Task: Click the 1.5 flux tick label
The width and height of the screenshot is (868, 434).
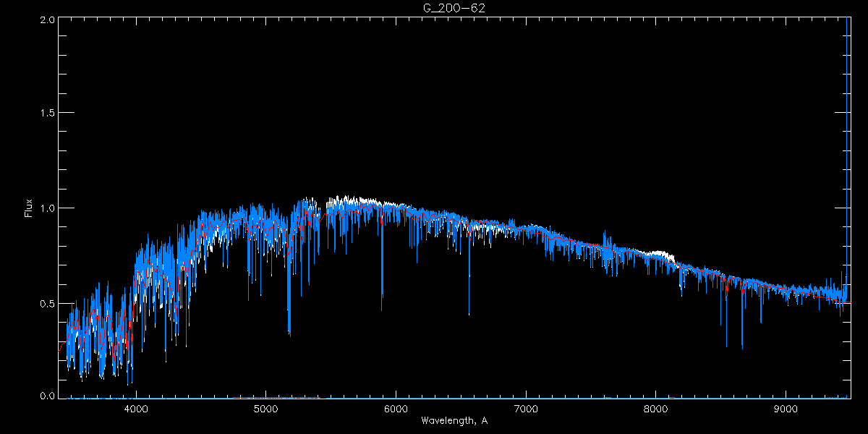Action: (x=47, y=114)
